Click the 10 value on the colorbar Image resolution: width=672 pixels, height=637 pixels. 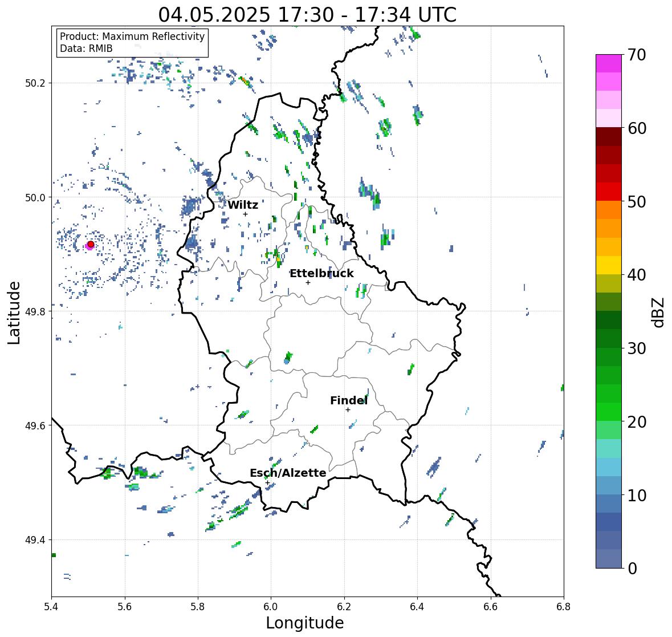pos(637,495)
